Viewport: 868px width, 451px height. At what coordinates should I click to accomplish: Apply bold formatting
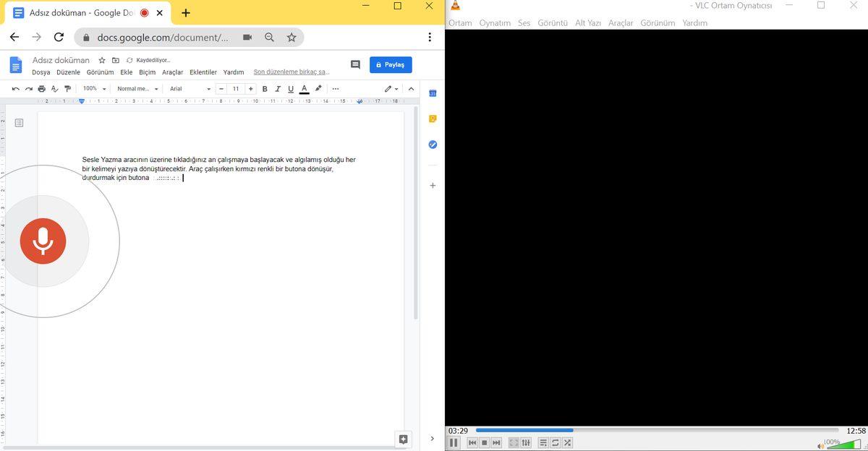point(265,88)
